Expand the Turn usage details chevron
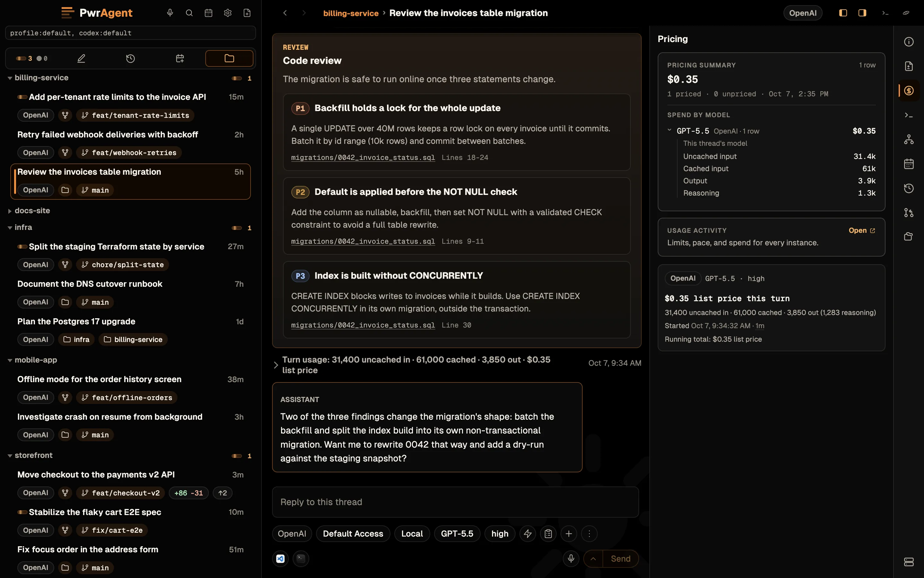Image resolution: width=924 pixels, height=578 pixels. (276, 365)
